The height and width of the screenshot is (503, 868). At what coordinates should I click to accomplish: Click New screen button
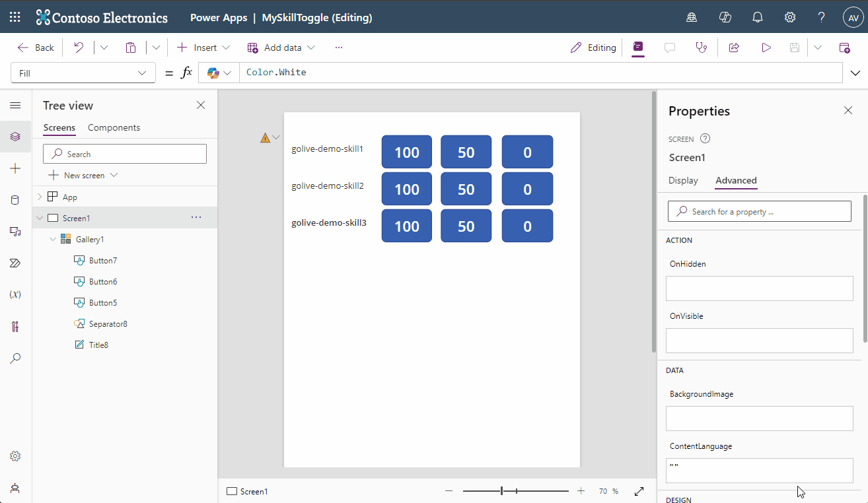click(83, 175)
